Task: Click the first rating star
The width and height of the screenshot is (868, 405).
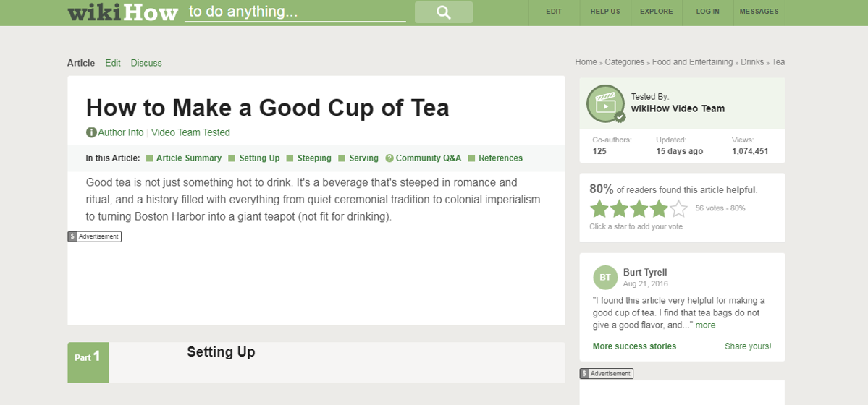Action: point(599,209)
